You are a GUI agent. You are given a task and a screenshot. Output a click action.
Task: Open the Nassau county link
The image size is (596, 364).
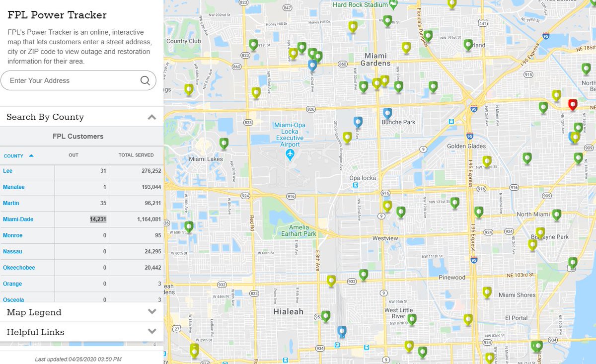click(x=12, y=251)
